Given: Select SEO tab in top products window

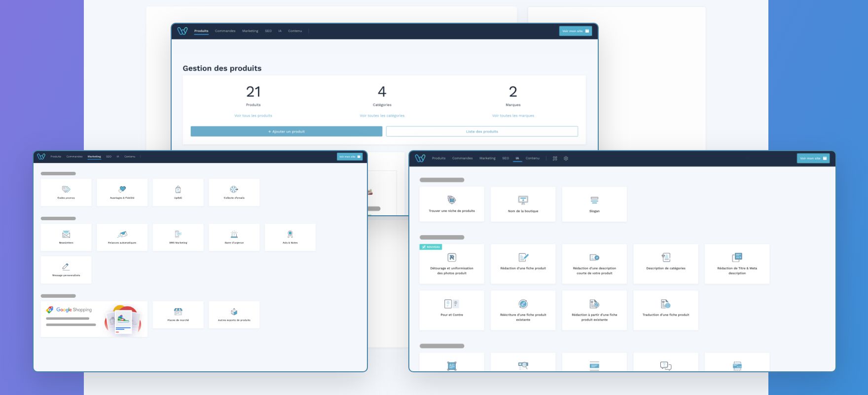Looking at the screenshot, I should 268,31.
